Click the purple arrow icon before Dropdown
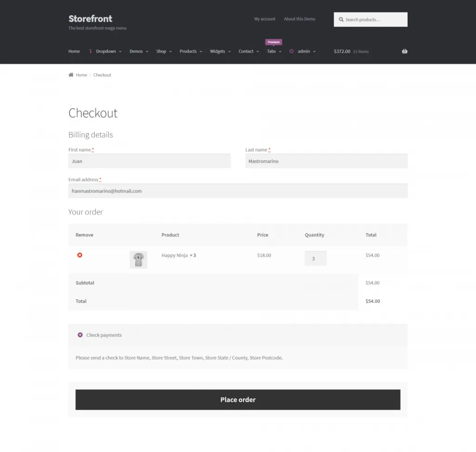 pyautogui.click(x=90, y=51)
